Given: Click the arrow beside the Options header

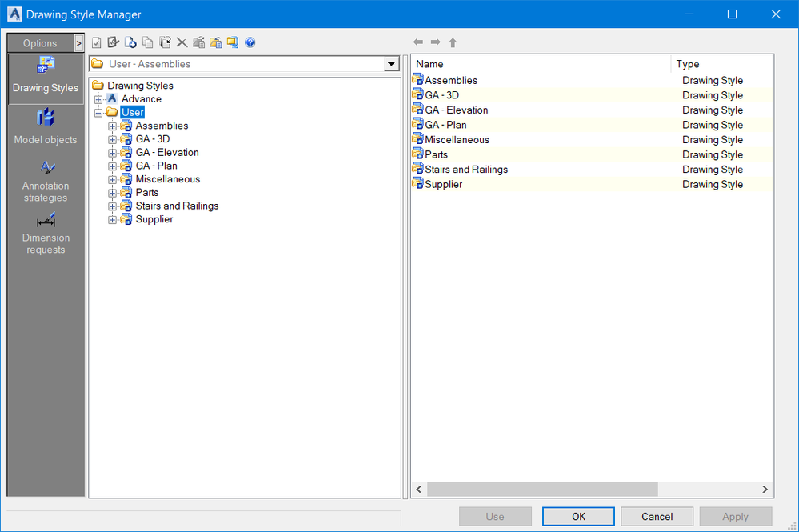Looking at the screenshot, I should [78, 43].
